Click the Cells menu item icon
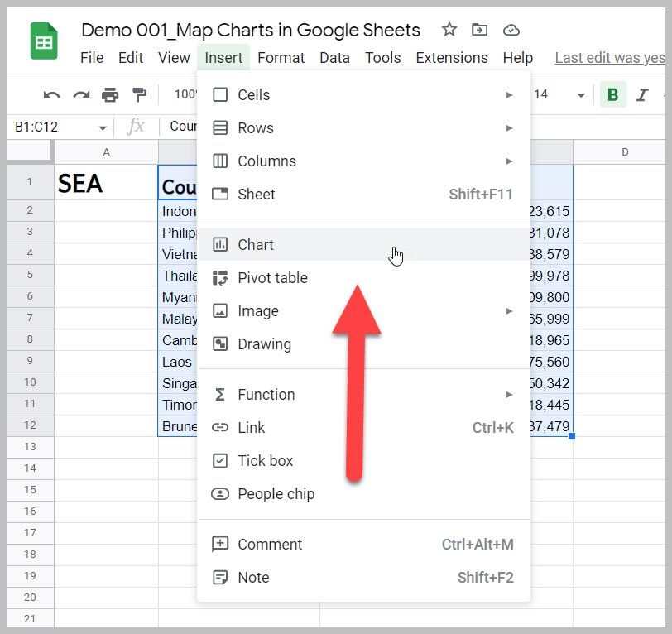 (x=220, y=94)
